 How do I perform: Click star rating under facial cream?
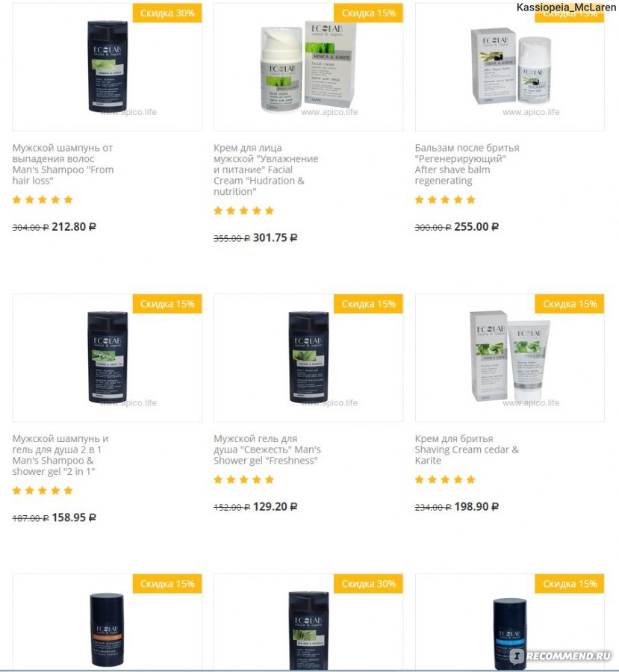[x=243, y=211]
